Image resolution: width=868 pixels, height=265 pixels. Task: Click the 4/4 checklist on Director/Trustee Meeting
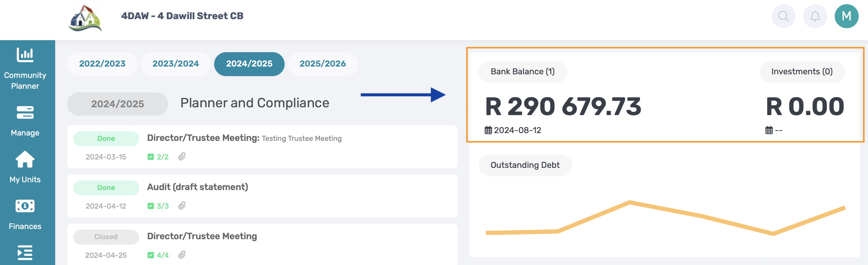coord(158,255)
